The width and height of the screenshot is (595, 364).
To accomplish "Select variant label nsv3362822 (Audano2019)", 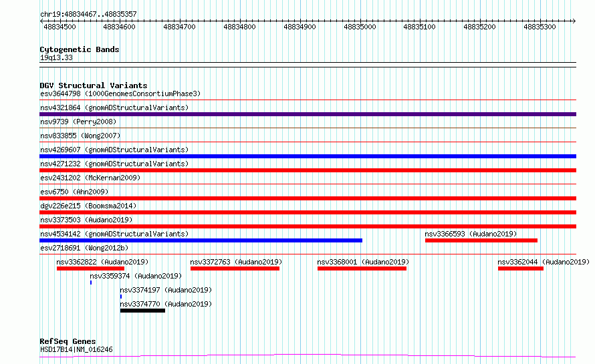I will point(102,262).
